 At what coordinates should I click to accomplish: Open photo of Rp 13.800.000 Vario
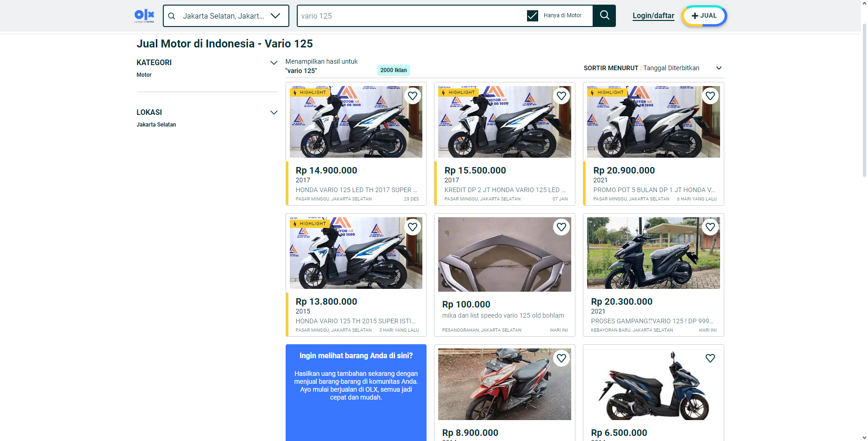click(x=356, y=253)
